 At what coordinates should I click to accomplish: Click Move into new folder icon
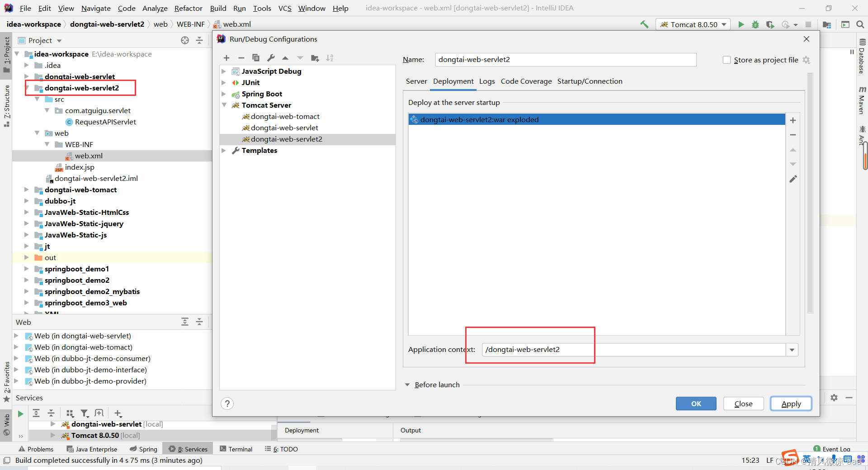tap(315, 58)
